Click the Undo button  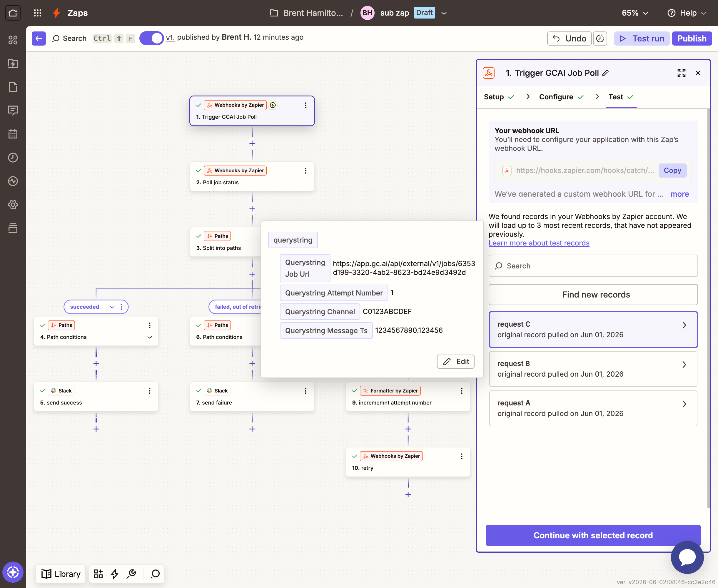point(569,38)
